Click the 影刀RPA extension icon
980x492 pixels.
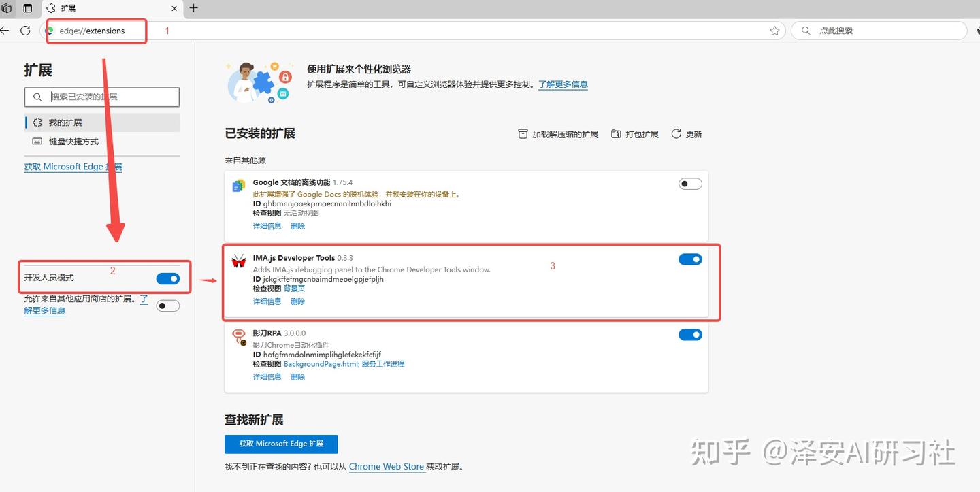[239, 337]
